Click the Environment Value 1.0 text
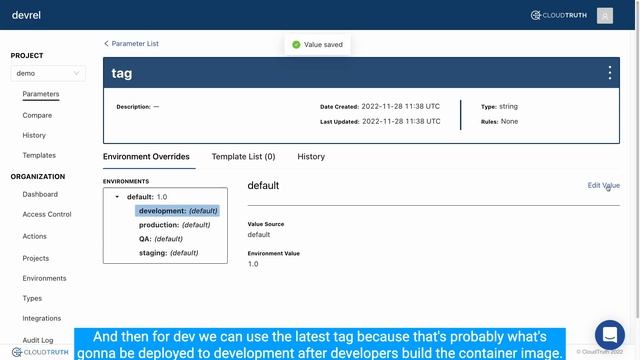This screenshot has height=360, width=640. [x=253, y=264]
